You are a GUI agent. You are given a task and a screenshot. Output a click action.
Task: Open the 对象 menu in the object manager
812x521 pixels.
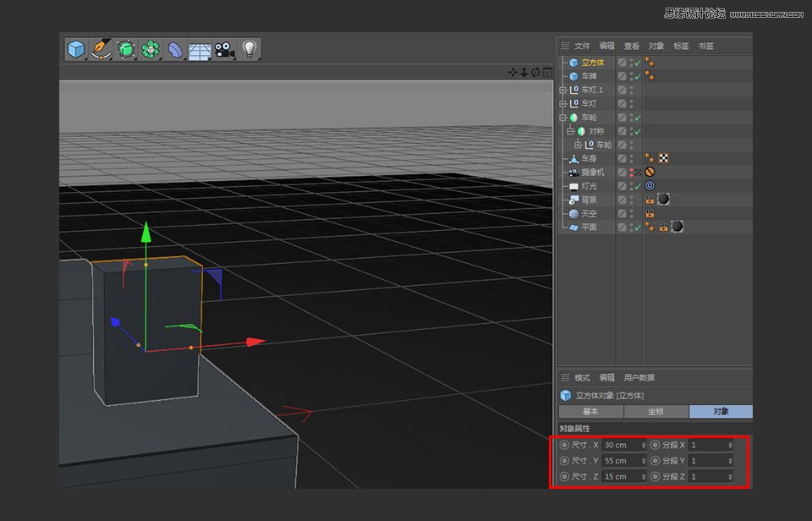coord(656,46)
